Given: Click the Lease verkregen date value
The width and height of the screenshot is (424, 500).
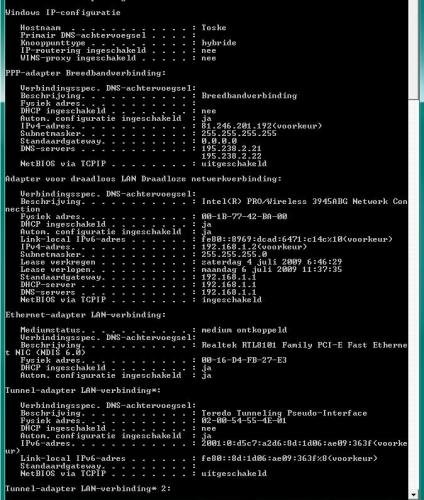Looking at the screenshot, I should coord(272,262).
